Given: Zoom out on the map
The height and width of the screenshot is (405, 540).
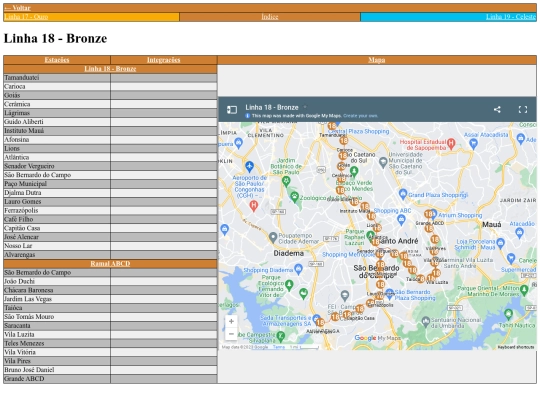Looking at the screenshot, I should [231, 334].
